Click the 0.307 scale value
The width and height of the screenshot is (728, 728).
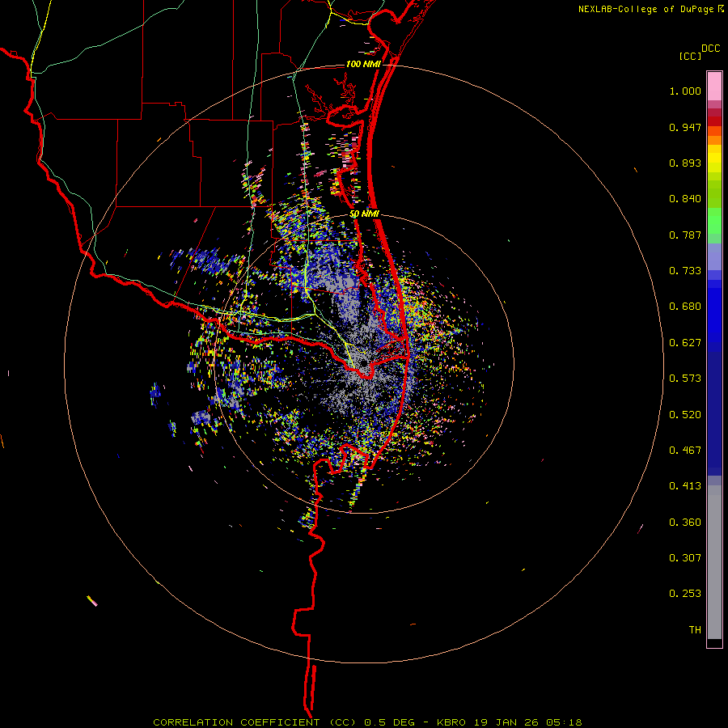(x=685, y=558)
